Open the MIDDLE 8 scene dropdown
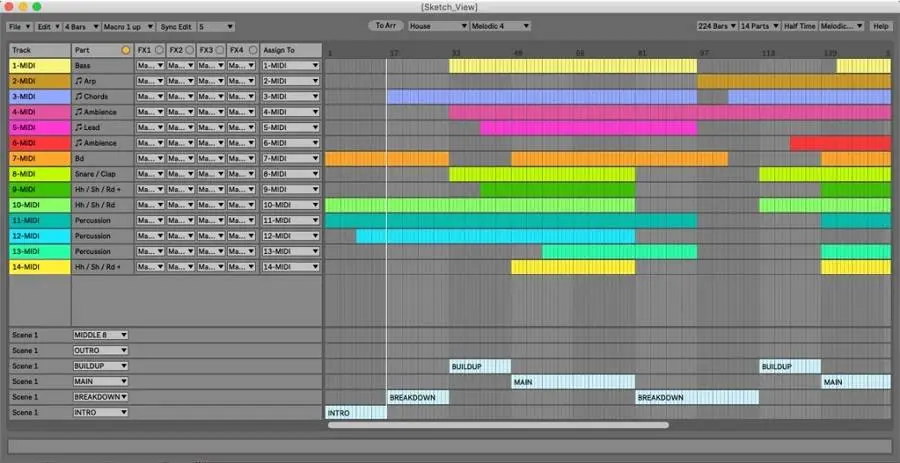The width and height of the screenshot is (900, 463). 100,334
